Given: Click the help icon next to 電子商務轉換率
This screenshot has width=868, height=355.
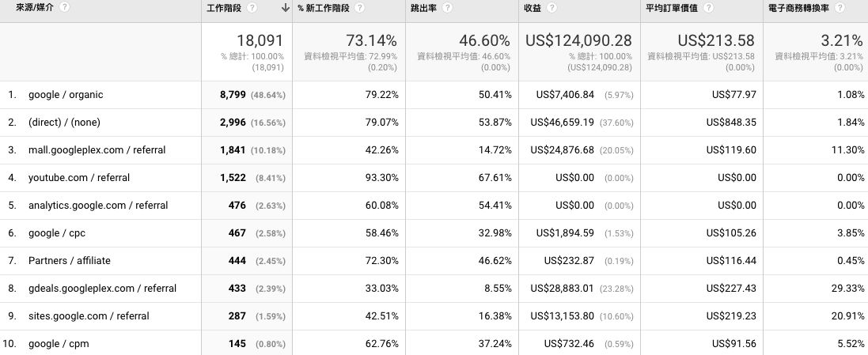Looking at the screenshot, I should [840, 8].
